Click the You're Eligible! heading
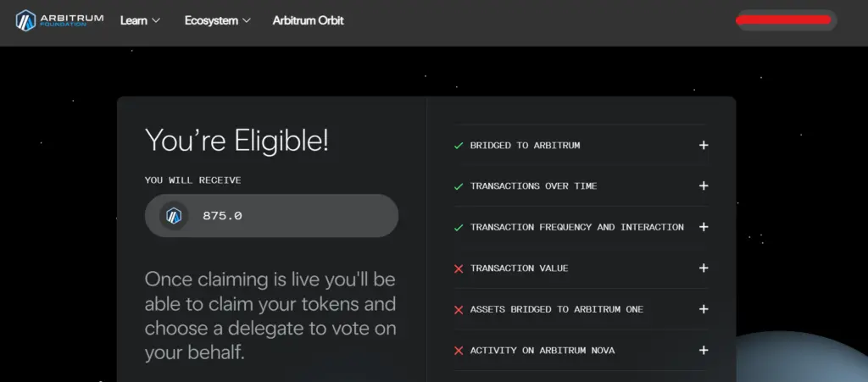This screenshot has height=382, width=868. 236,141
